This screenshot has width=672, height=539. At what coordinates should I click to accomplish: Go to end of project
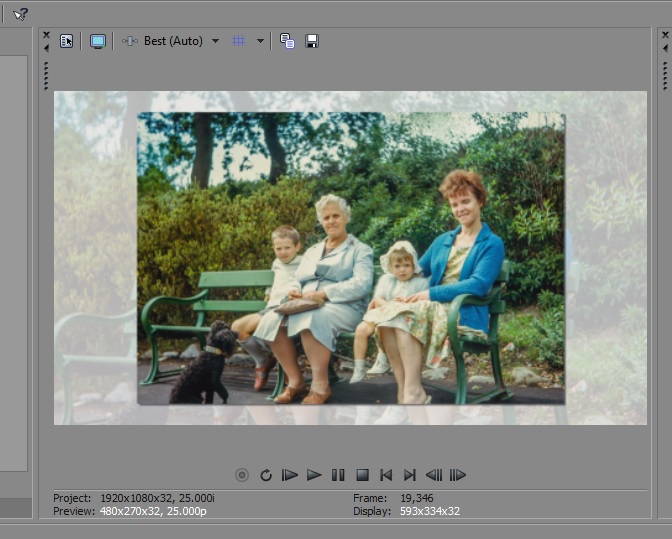point(410,475)
